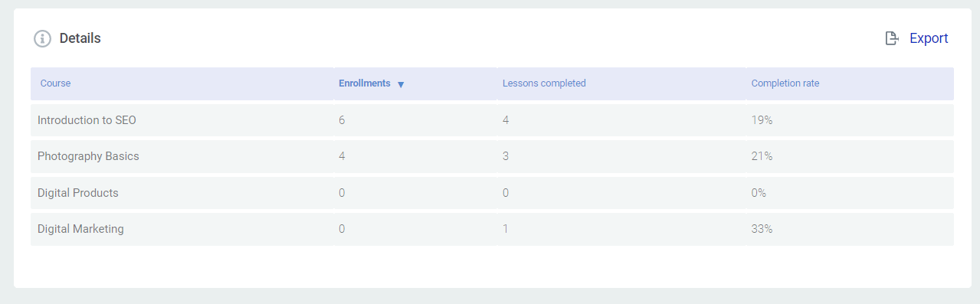The image size is (980, 304).
Task: Sort by Course column header
Action: pos(55,83)
